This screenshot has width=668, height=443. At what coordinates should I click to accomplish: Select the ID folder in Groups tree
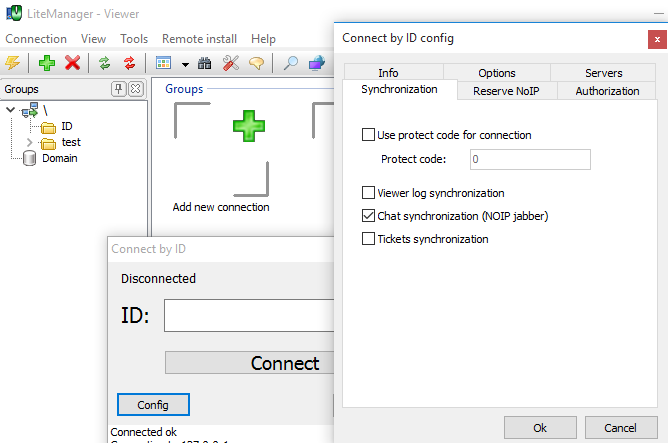(66, 126)
